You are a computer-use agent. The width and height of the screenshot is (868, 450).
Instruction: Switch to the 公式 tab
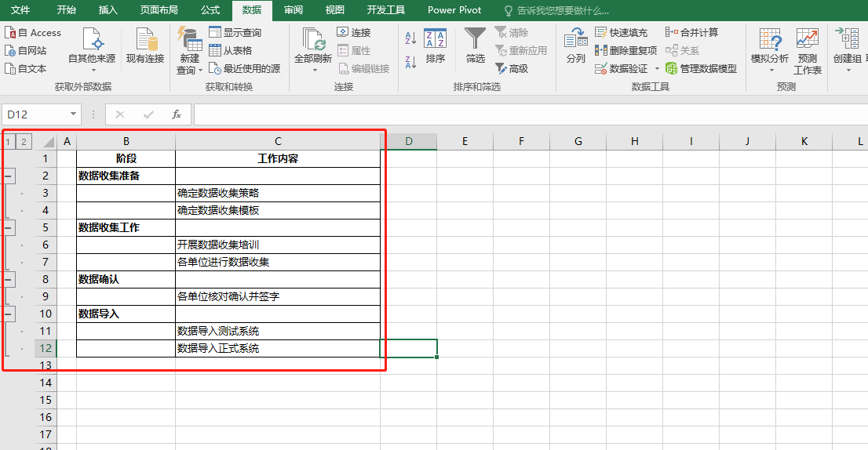pos(210,10)
